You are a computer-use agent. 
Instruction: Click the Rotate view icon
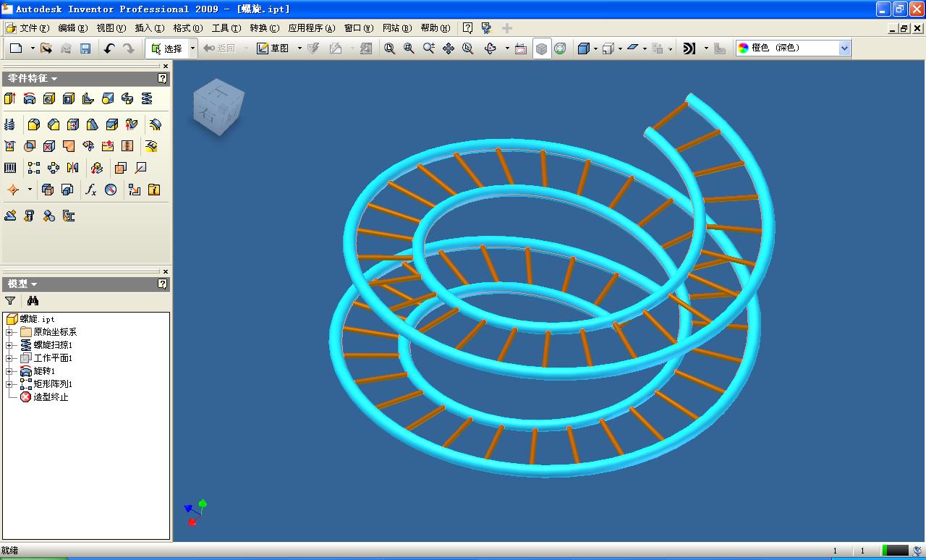coord(490,48)
